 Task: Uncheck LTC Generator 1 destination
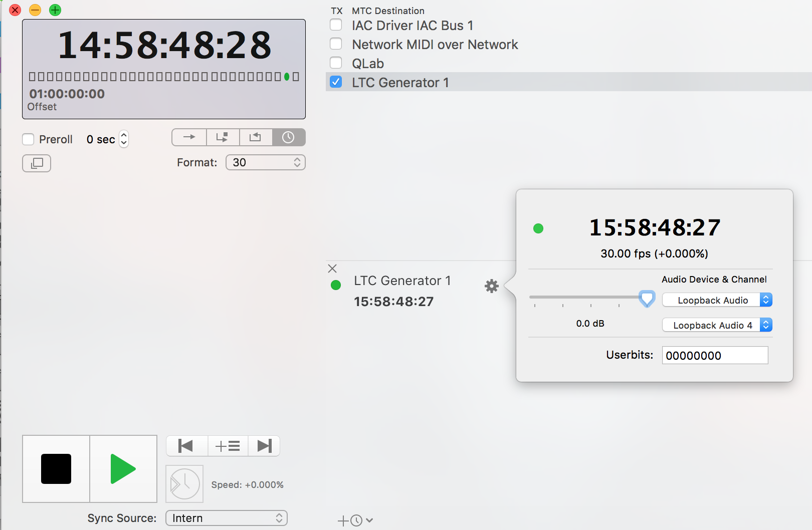point(336,82)
